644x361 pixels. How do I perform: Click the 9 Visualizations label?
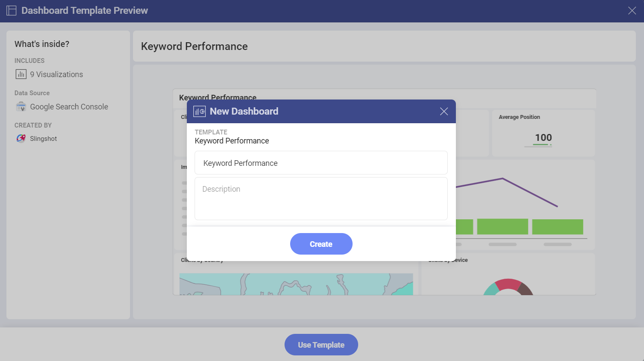(x=56, y=75)
